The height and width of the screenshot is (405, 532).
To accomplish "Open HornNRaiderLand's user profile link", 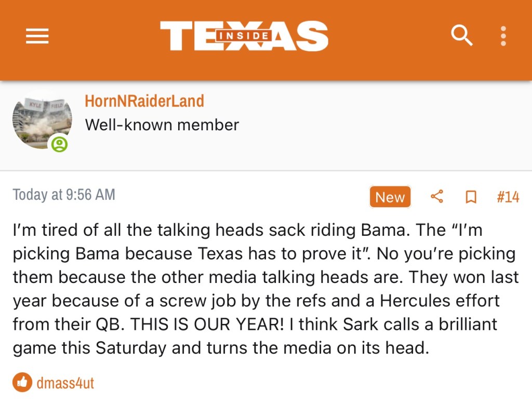I will coord(144,101).
